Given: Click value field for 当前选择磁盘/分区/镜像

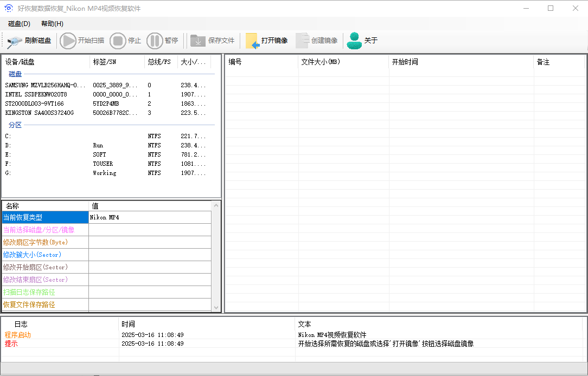Looking at the screenshot, I should click(x=150, y=230).
